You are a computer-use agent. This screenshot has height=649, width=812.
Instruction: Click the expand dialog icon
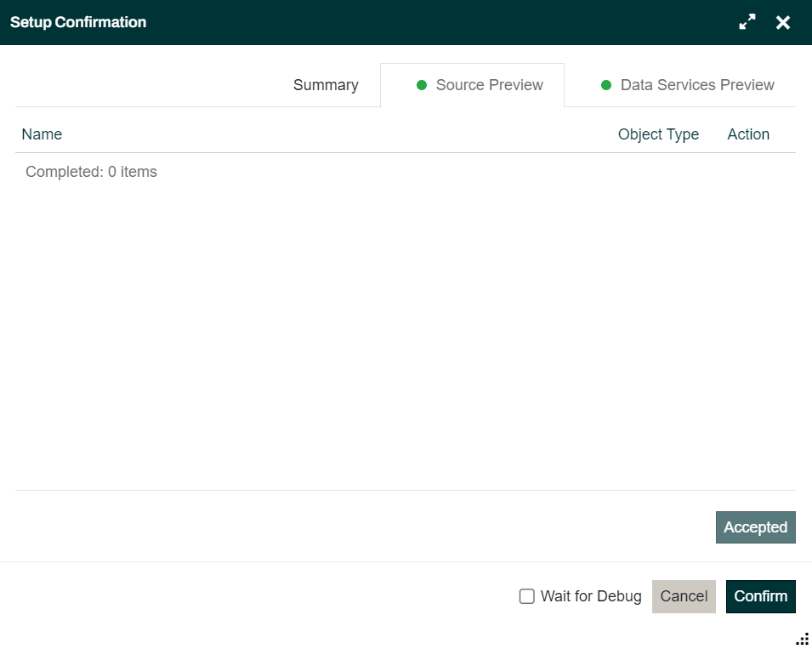tap(747, 21)
